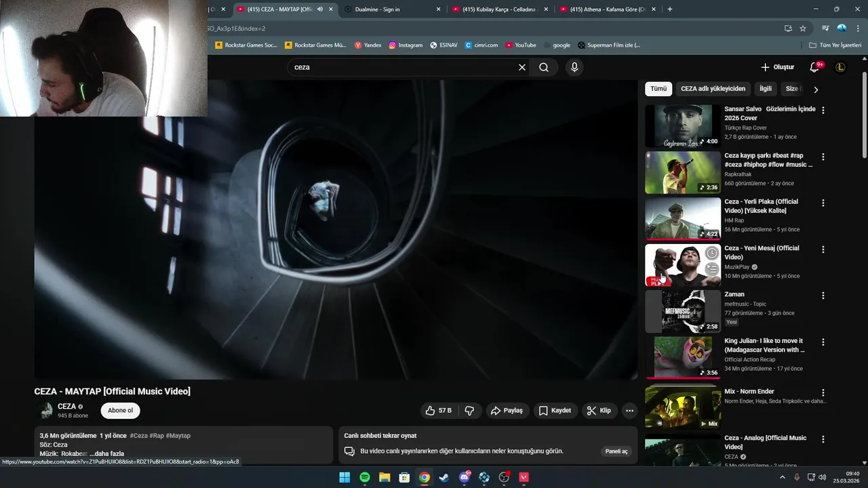The height and width of the screenshot is (488, 868).
Task: Save the video with Kaydet
Action: tap(555, 411)
